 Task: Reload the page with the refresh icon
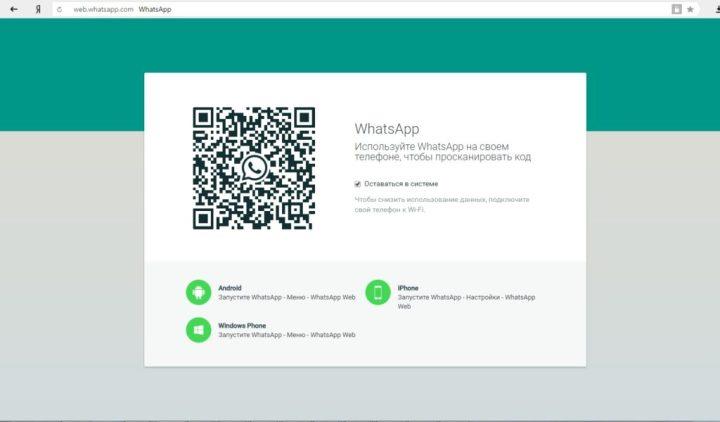61,9
